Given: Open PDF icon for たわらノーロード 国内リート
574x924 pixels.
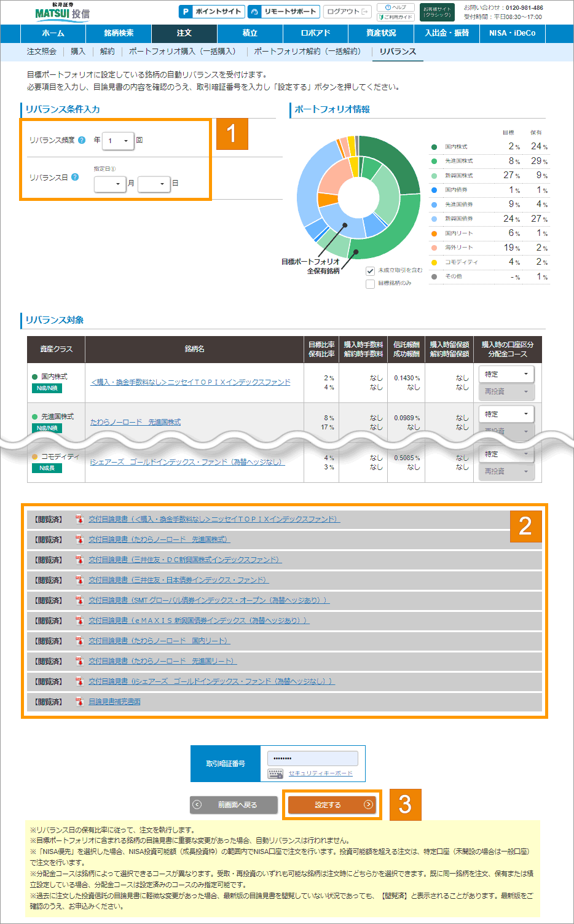Looking at the screenshot, I should point(79,641).
